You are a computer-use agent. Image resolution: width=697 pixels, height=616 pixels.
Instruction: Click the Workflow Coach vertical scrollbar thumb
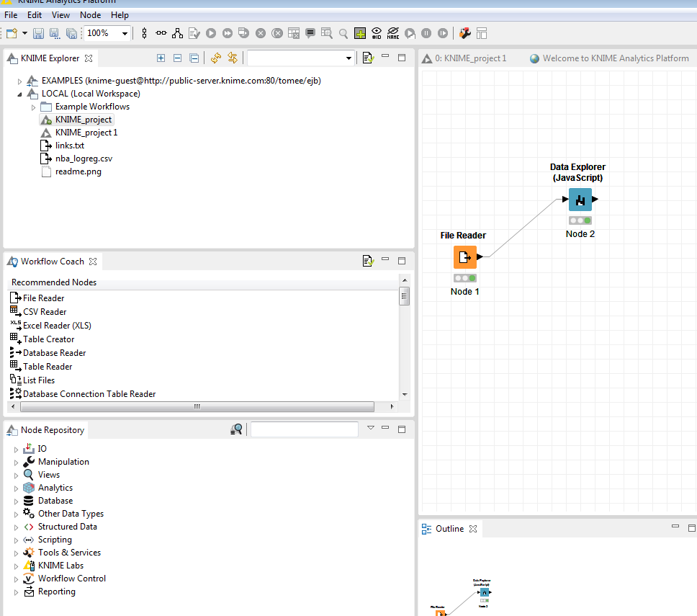coord(404,296)
